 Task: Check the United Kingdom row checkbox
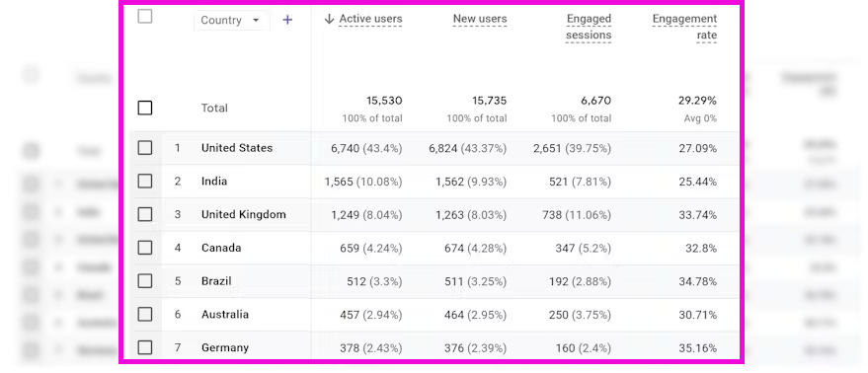point(145,214)
